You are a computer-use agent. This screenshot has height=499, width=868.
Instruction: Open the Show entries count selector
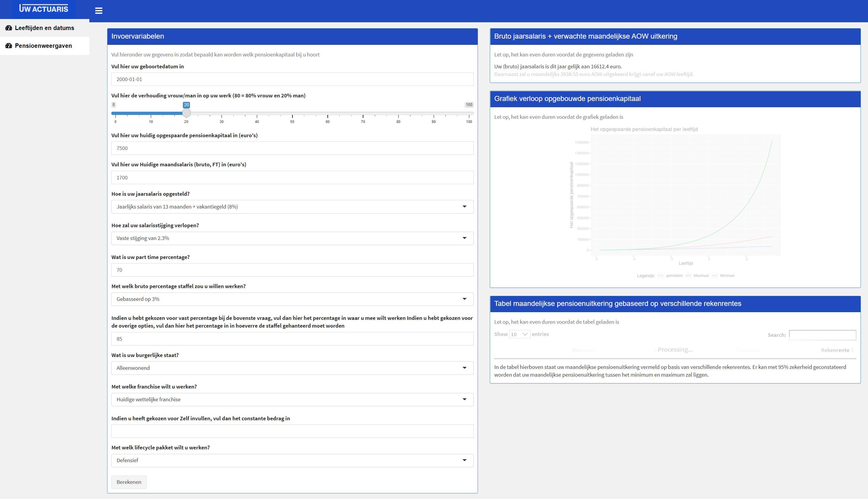(519, 334)
